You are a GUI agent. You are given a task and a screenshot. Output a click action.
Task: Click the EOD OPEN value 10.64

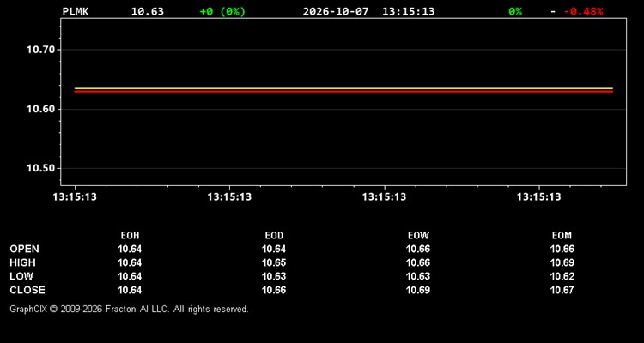[x=274, y=249]
